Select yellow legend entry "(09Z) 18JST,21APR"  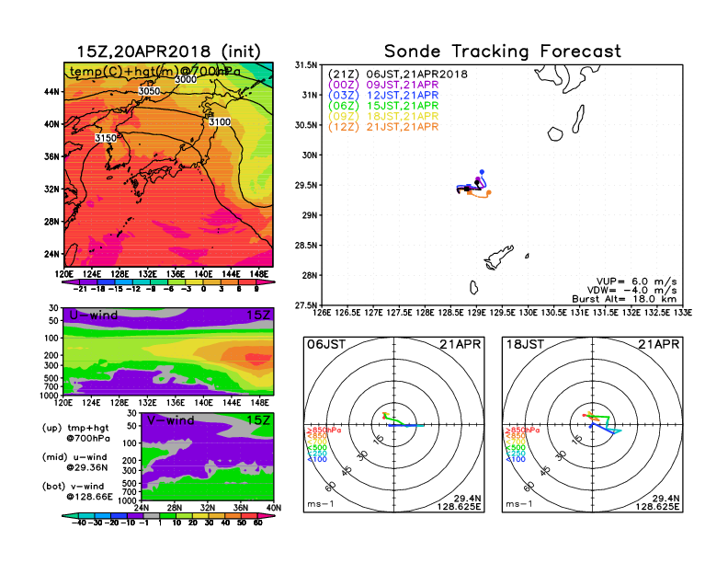tap(383, 116)
